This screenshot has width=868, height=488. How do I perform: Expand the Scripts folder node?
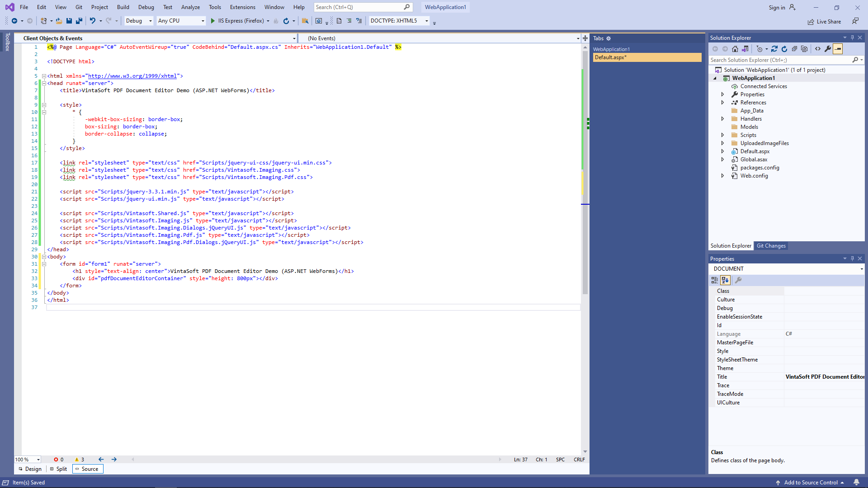[722, 135]
